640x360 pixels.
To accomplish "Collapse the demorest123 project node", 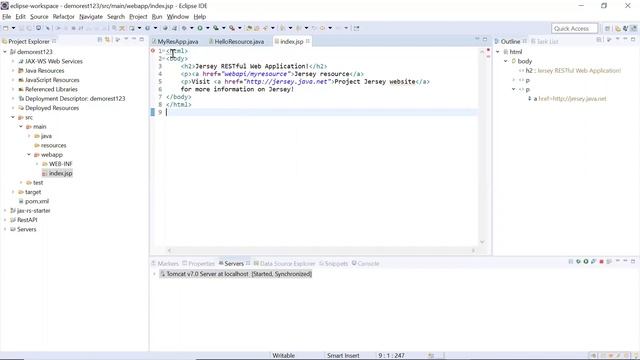I will tap(5, 52).
